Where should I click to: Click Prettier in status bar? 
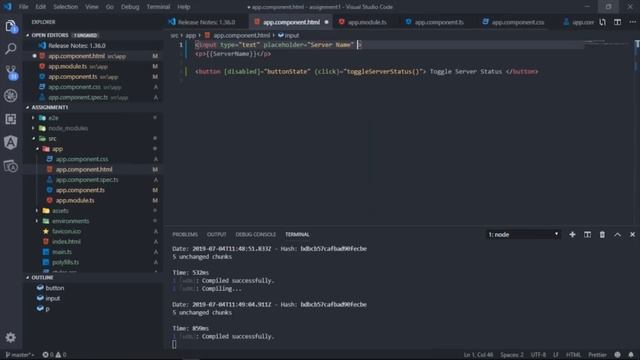pos(597,355)
